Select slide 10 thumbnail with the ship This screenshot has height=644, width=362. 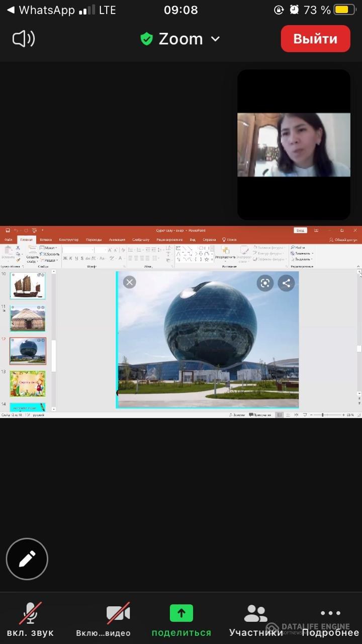(28, 286)
